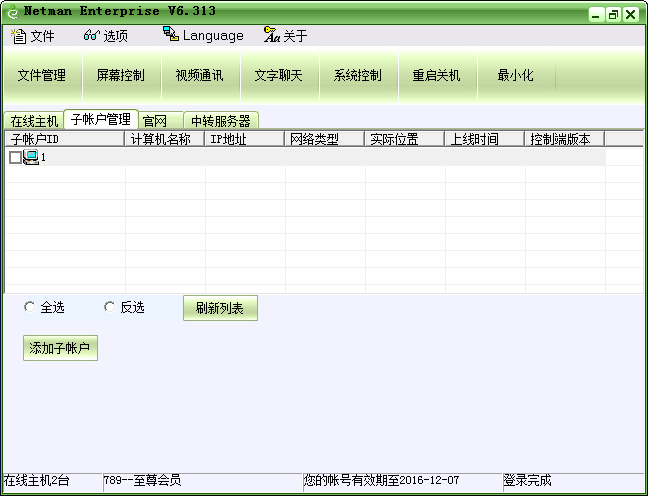This screenshot has height=496, width=648.
Task: Click the 文字聊天 toolbar button
Action: [279, 76]
